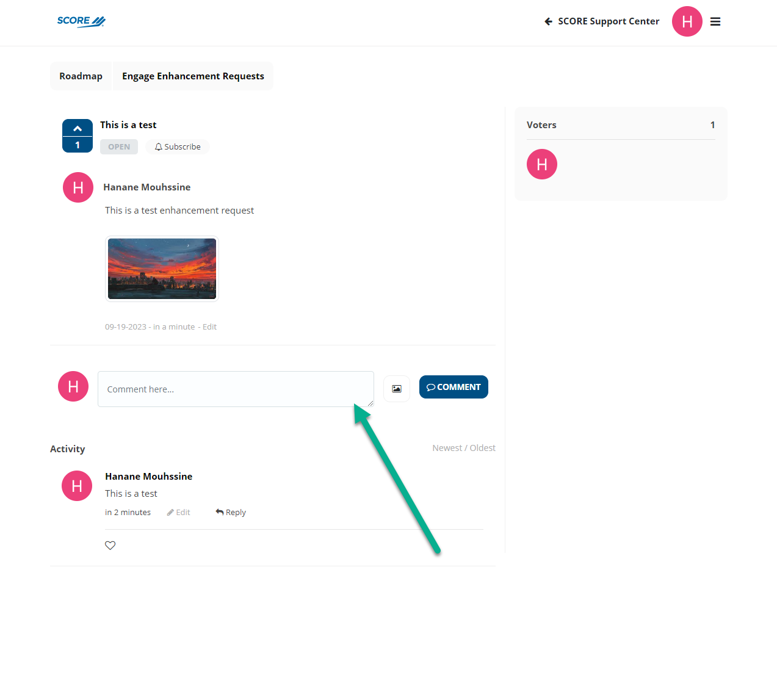Open the Roadmap tab

81,76
